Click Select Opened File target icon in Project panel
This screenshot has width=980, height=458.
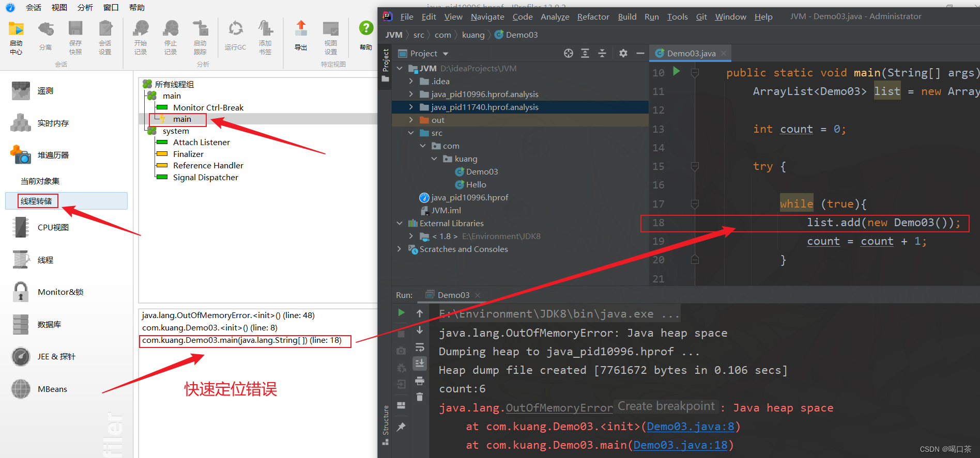(x=569, y=53)
